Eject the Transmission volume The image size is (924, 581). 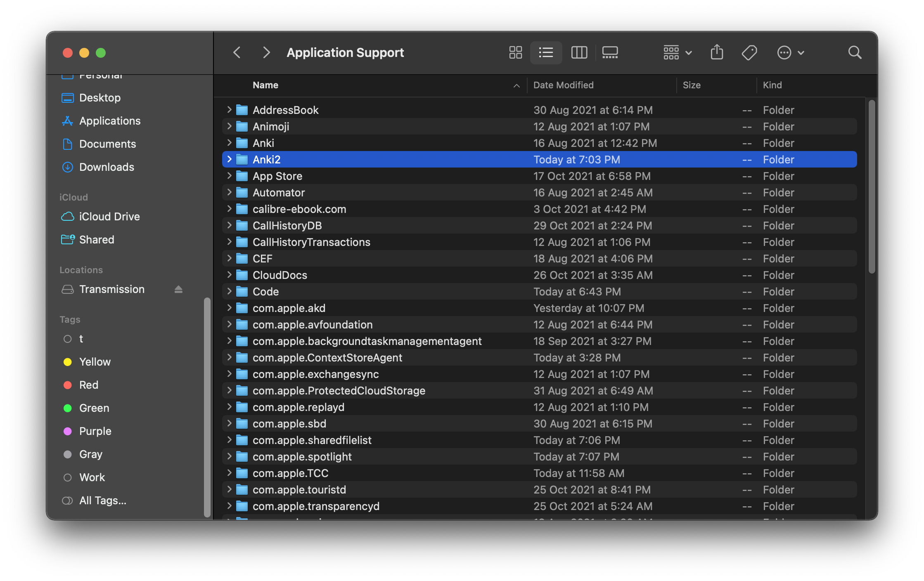coord(178,289)
